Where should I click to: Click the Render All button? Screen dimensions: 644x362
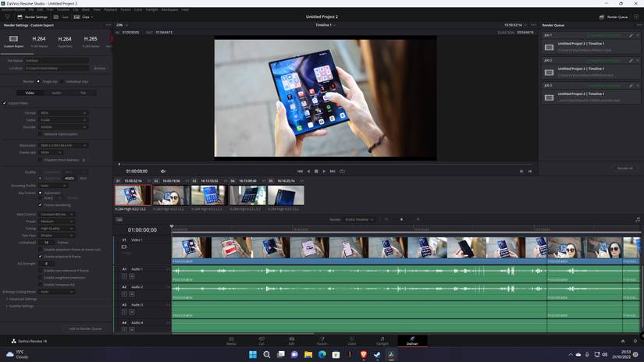point(624,169)
